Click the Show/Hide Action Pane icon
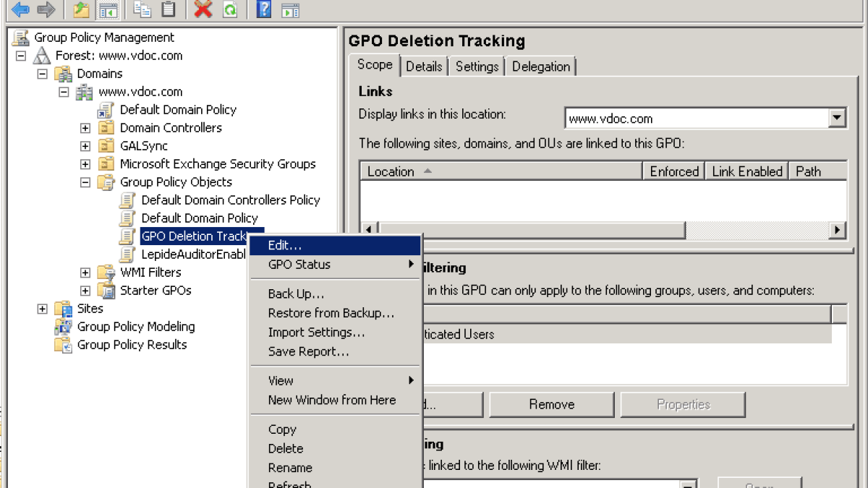868x488 pixels. (x=290, y=9)
